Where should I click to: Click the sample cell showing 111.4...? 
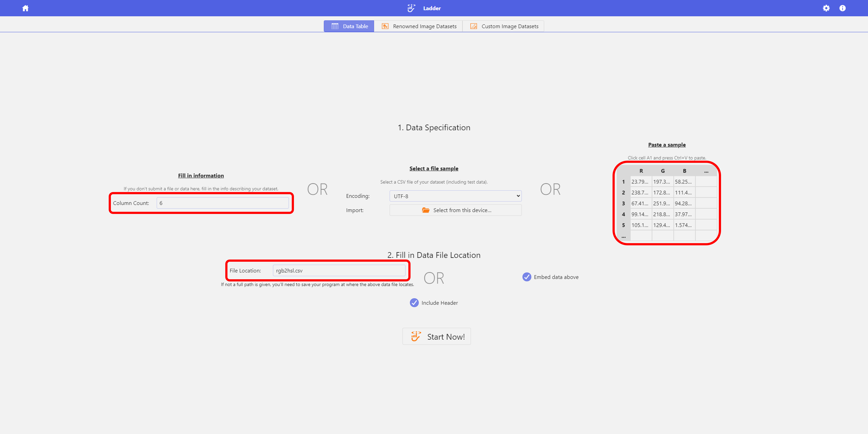click(684, 193)
